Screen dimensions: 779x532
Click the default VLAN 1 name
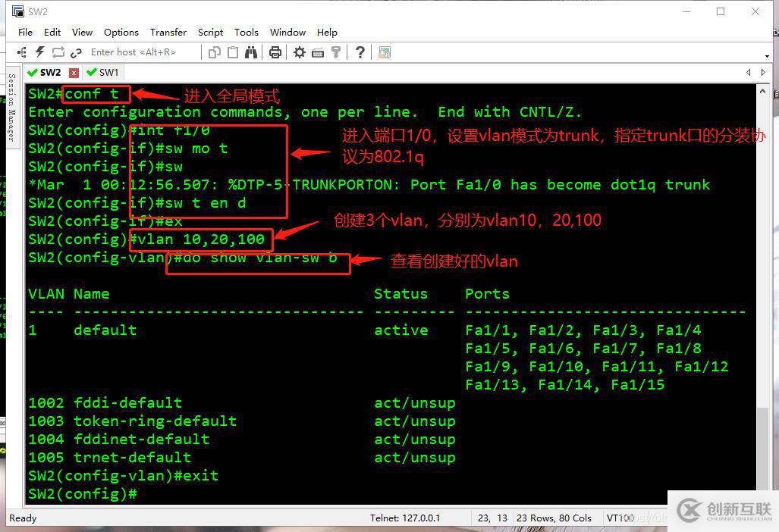coord(105,330)
